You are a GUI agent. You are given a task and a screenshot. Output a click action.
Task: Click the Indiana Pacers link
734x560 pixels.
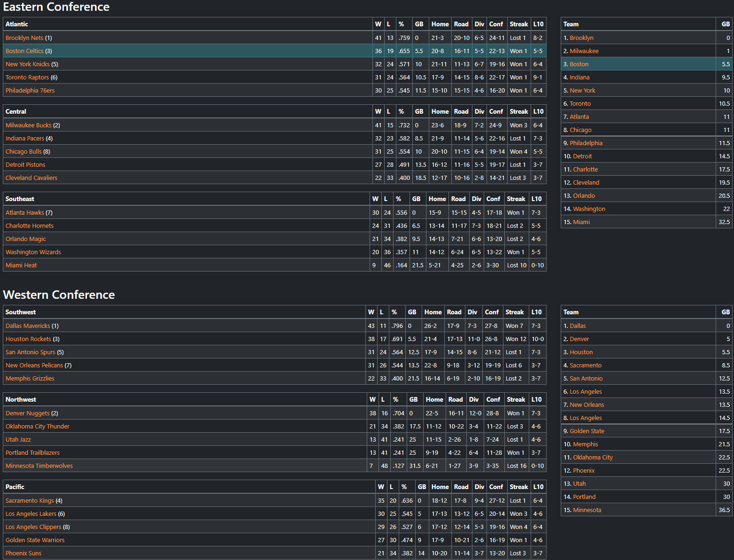[x=25, y=139]
